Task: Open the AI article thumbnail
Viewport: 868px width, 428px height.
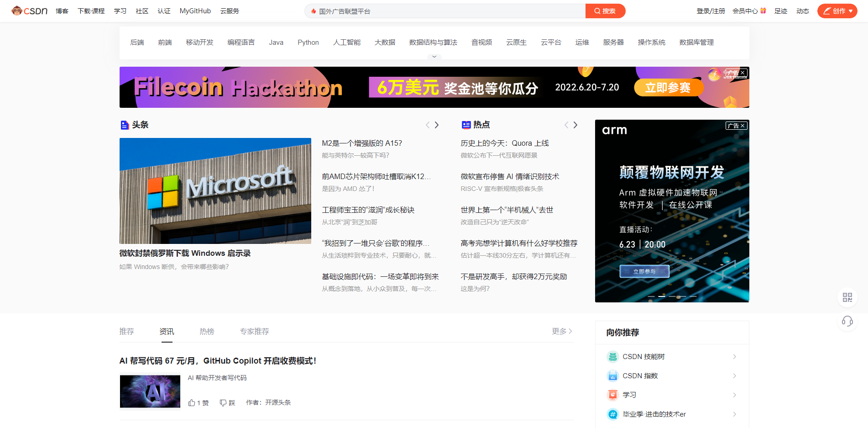Action: (x=150, y=391)
